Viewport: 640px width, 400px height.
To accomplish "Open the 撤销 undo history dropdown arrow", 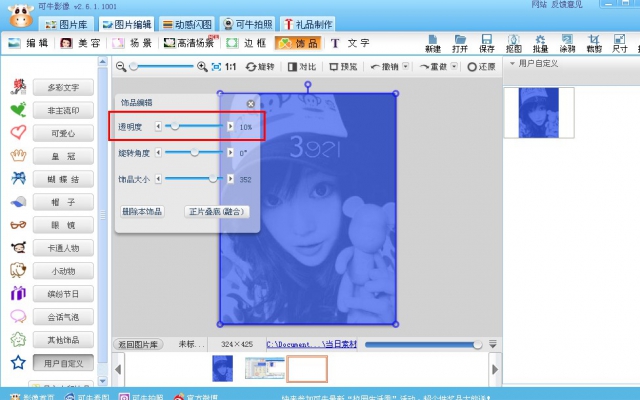I will 406,66.
